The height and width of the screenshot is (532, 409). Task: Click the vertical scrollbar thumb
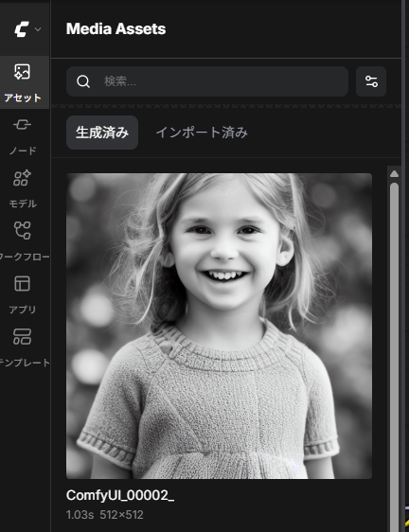coord(394,356)
